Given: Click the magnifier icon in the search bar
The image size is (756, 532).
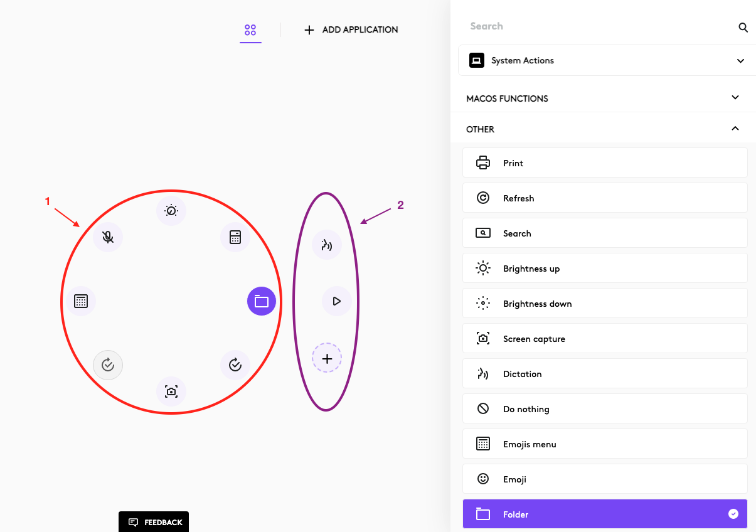Looking at the screenshot, I should tap(743, 28).
